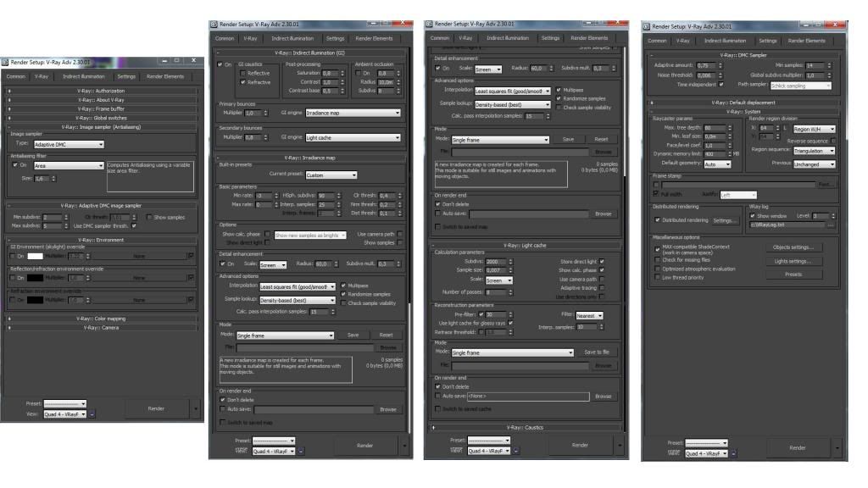Open the Region sequence Triangulation dropdown
Image resolution: width=868 pixels, height=488 pixels.
(814, 151)
